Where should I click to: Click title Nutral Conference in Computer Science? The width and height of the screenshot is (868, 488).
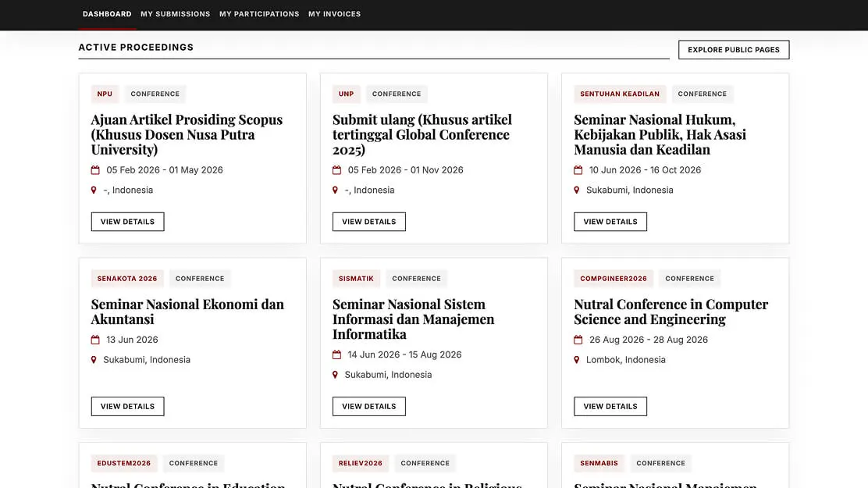pyautogui.click(x=671, y=312)
